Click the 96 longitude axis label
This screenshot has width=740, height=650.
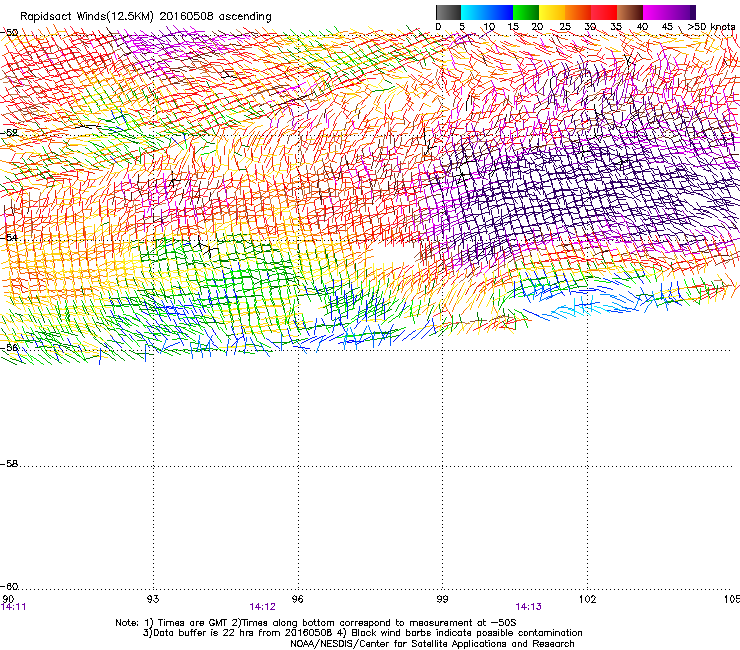click(x=297, y=599)
